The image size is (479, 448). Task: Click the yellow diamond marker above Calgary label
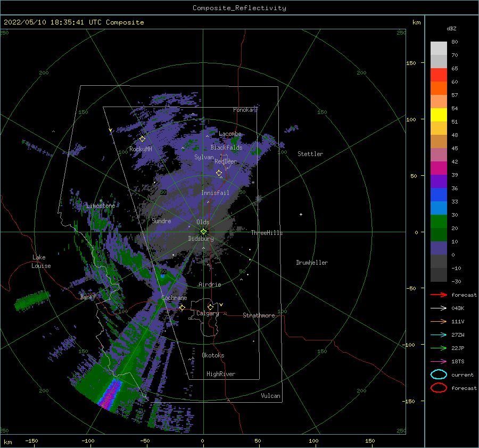click(x=210, y=307)
